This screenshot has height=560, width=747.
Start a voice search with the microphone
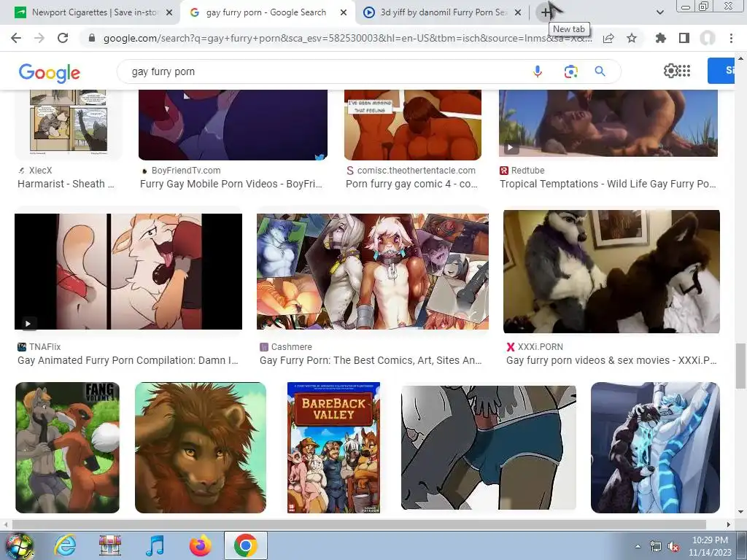538,71
